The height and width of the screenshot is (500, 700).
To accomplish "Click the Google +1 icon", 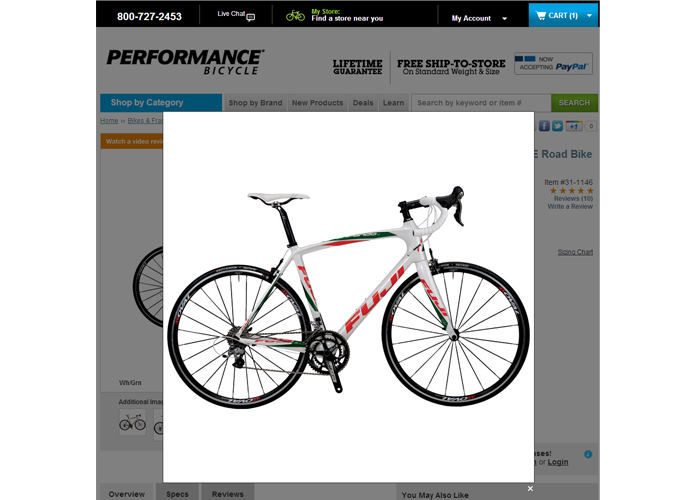I will [574, 126].
